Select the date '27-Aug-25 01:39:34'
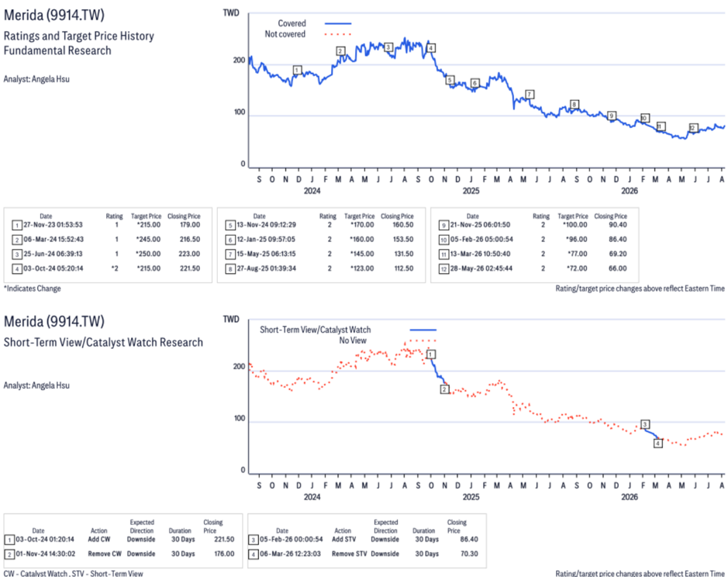Viewport: 728px width, 577px height. point(267,268)
